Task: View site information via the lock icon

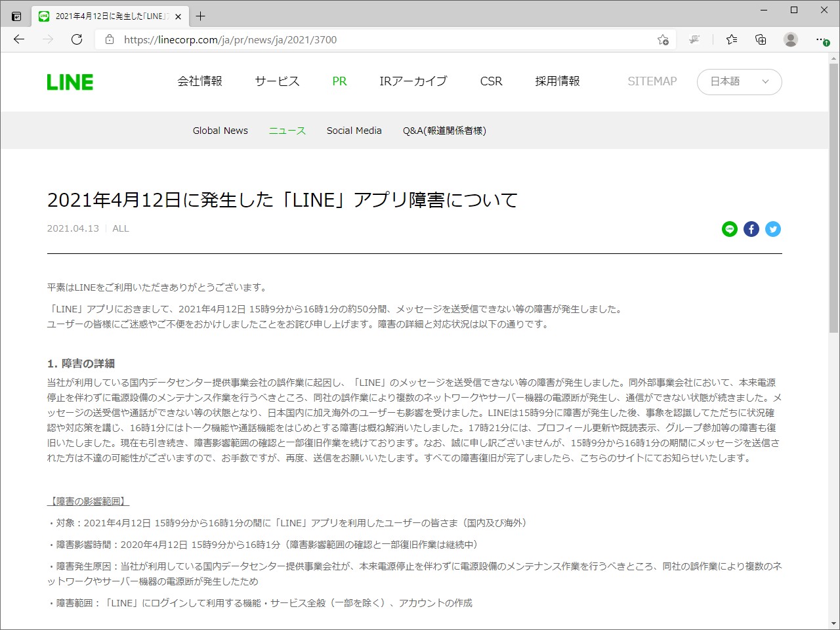Action: point(108,39)
